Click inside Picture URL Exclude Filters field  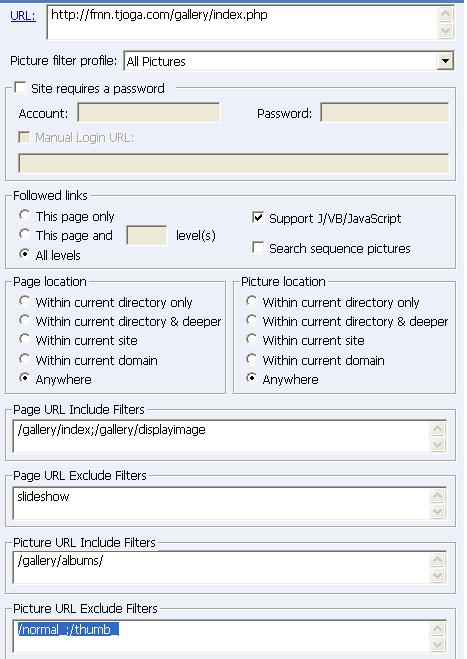click(222, 635)
